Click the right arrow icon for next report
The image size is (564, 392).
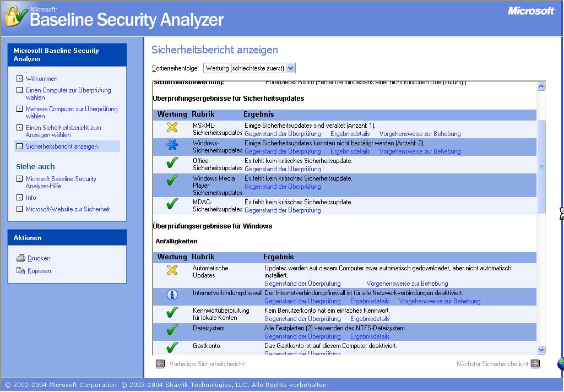click(x=535, y=363)
